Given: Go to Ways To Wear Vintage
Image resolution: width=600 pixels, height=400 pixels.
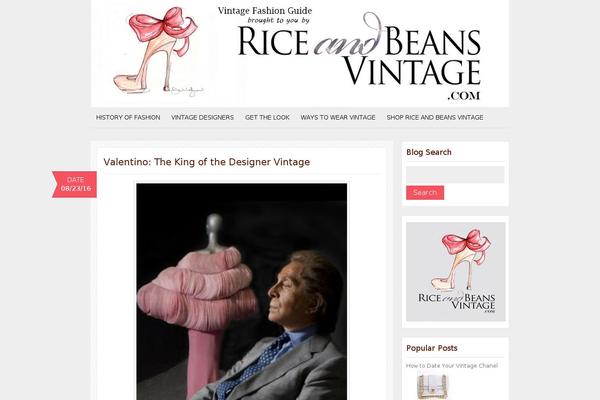Looking at the screenshot, I should [338, 118].
